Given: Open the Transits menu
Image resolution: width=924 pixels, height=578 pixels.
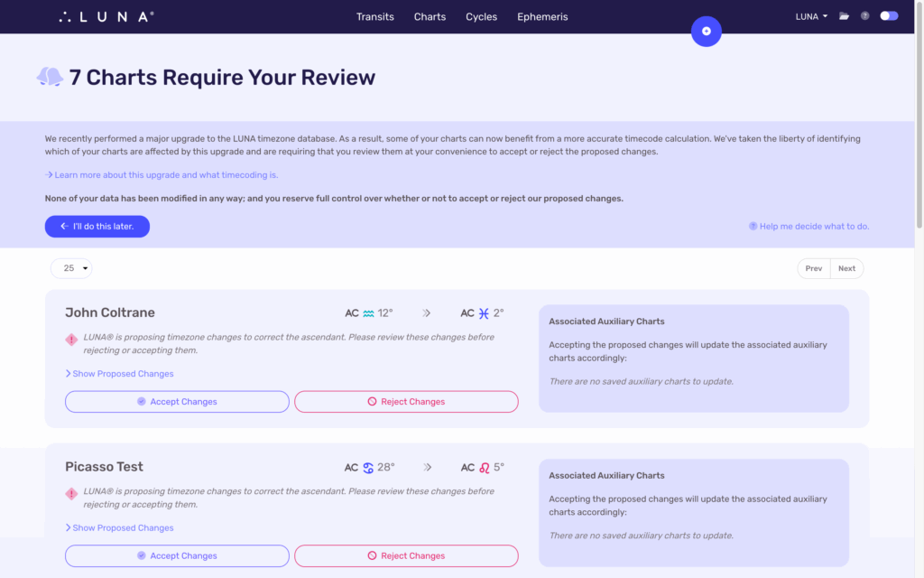Looking at the screenshot, I should [374, 16].
